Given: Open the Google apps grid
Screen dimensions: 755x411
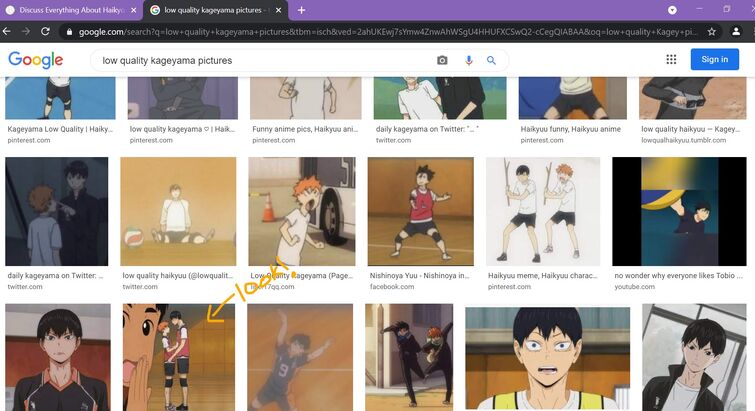Looking at the screenshot, I should tap(671, 59).
